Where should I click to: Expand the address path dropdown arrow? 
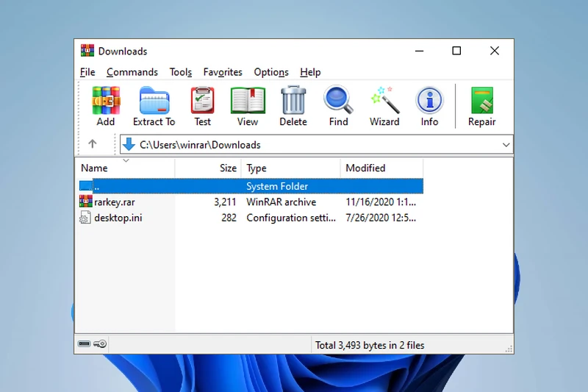(506, 145)
